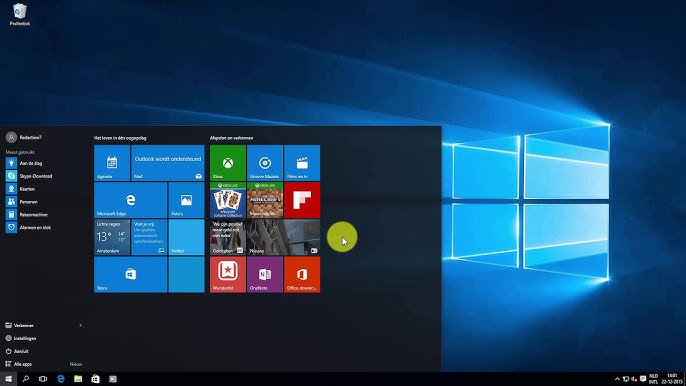Open File Explorer from the taskbar

pos(78,379)
